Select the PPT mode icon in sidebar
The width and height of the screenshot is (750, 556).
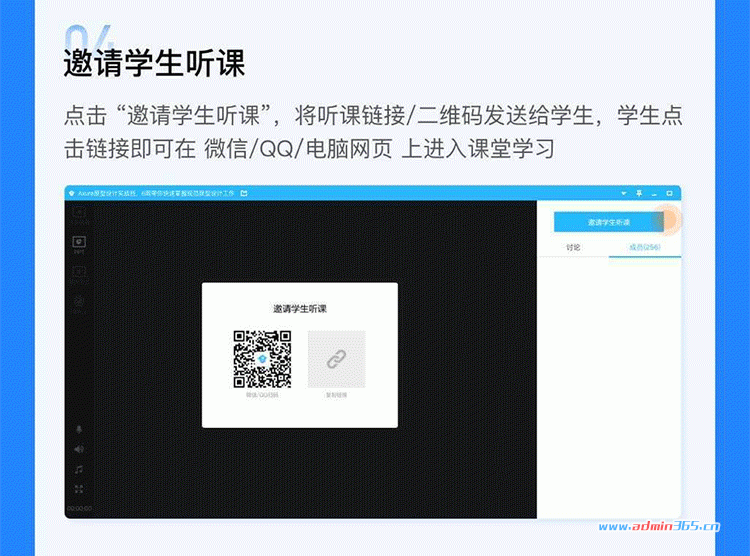point(79,244)
